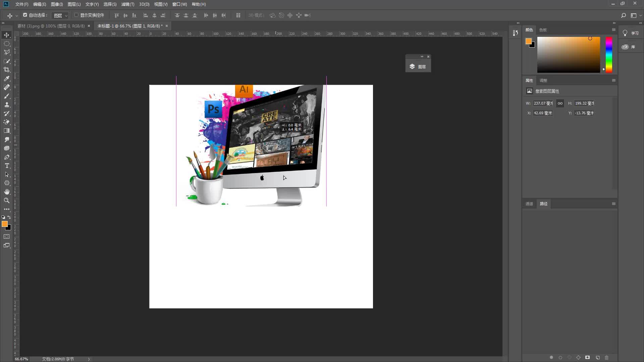
Task: Expand the toolbox with double-arrow
Action: tap(3, 23)
